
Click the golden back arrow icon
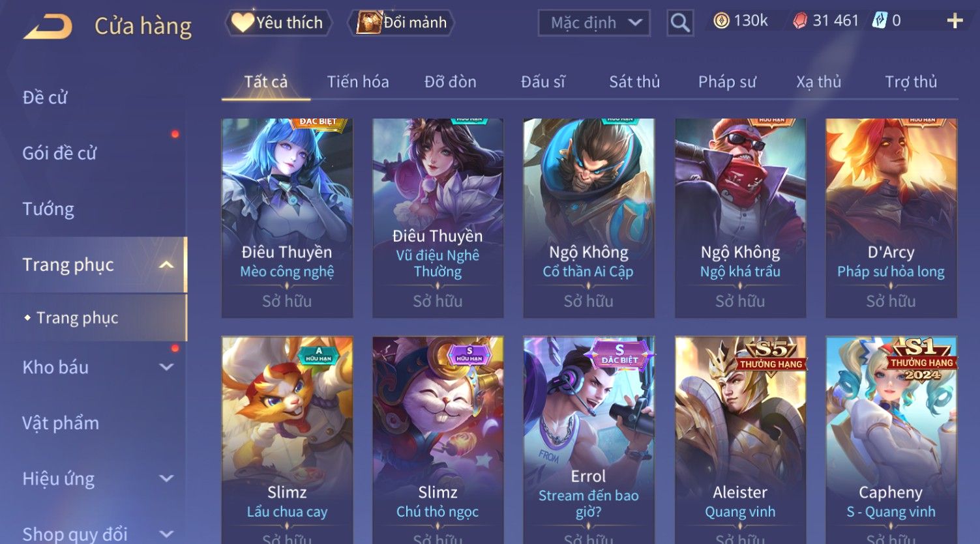[x=48, y=27]
